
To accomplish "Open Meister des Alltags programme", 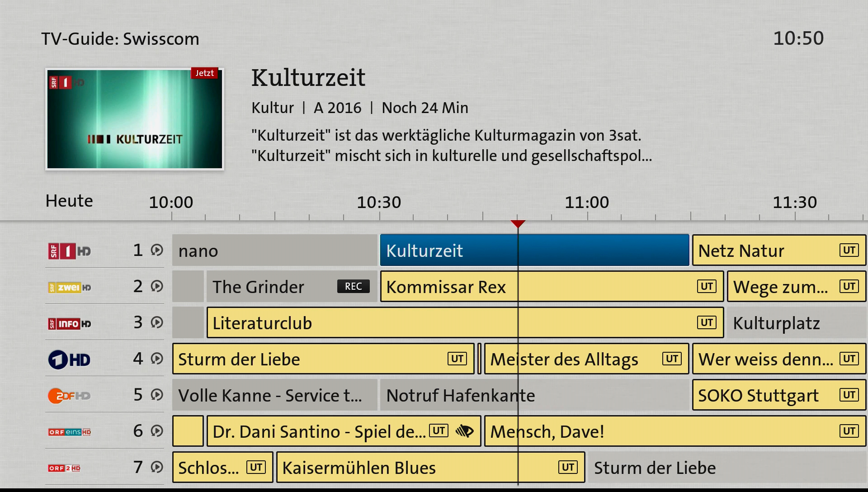I will 586,359.
